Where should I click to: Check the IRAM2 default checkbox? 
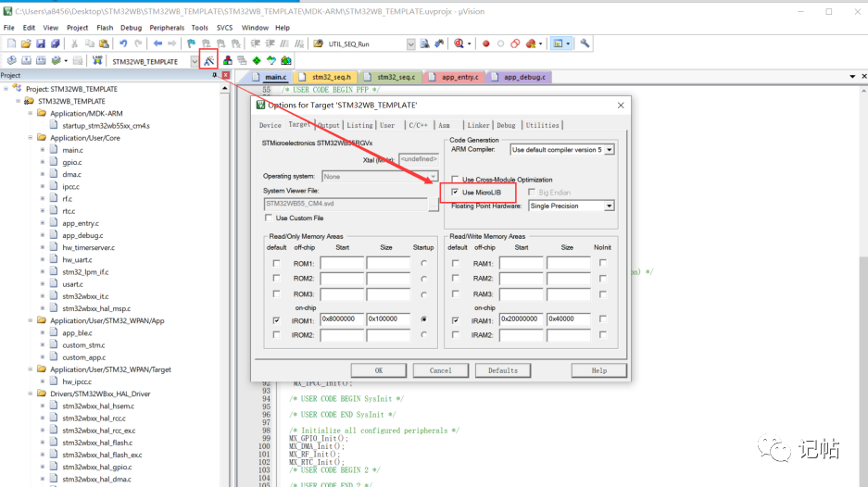(455, 335)
